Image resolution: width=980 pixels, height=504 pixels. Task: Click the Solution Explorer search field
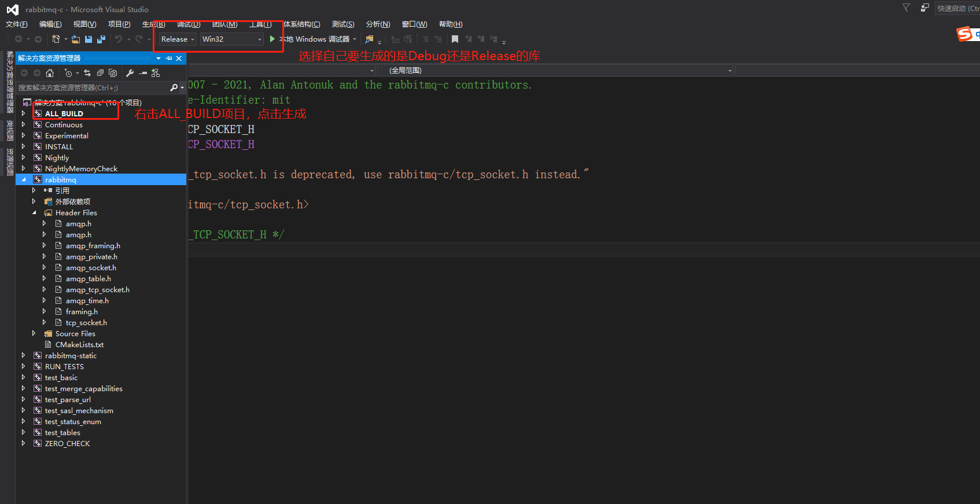(x=93, y=87)
